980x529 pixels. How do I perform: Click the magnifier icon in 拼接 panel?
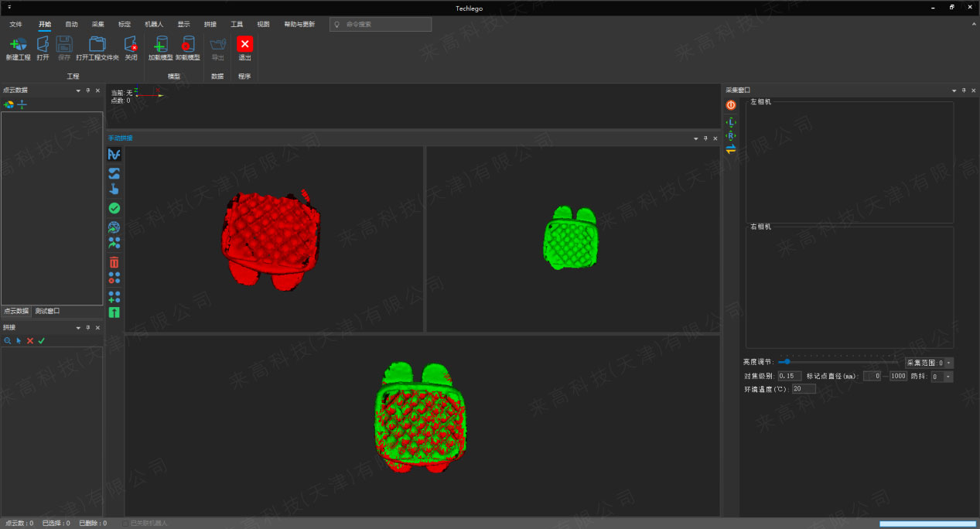(x=8, y=340)
